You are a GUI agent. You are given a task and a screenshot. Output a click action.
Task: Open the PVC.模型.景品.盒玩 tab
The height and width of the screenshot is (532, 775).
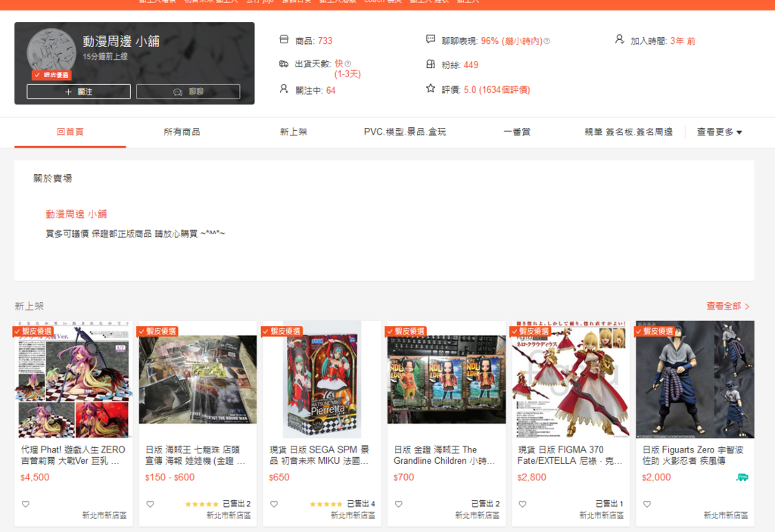[x=405, y=132]
